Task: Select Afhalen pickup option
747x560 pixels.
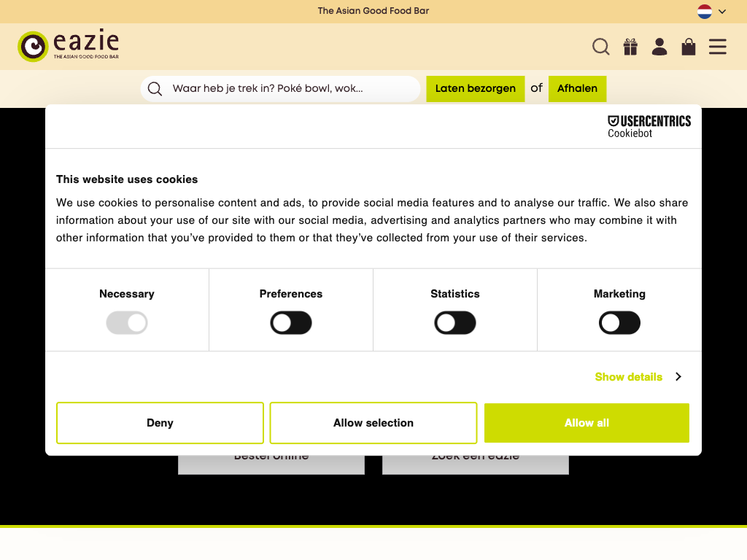Action: (577, 89)
